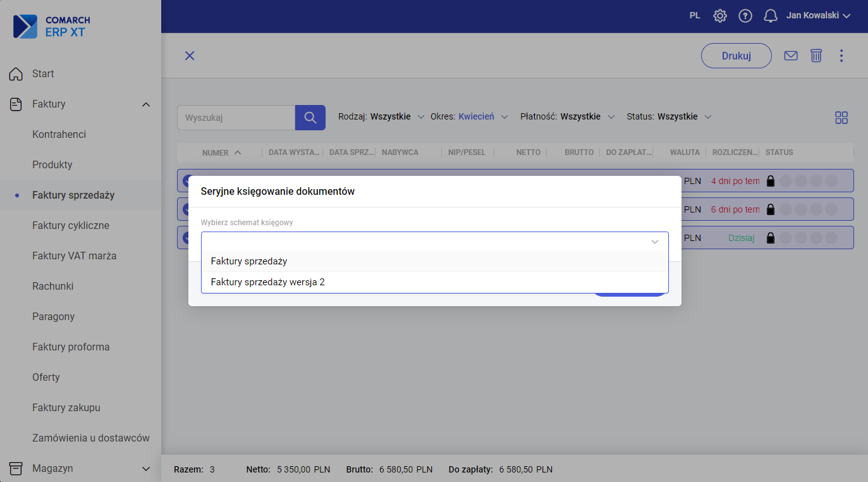Click the Comarch ERP XT logo

click(x=52, y=27)
